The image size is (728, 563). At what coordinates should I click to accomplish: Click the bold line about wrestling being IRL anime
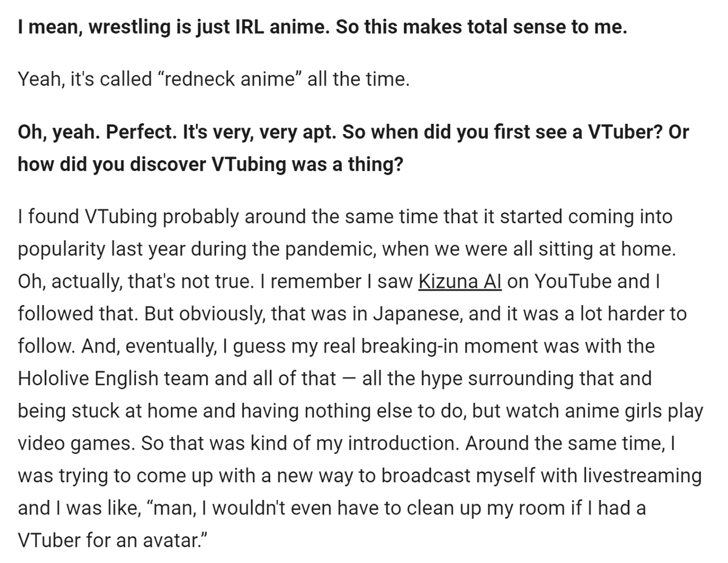click(322, 28)
